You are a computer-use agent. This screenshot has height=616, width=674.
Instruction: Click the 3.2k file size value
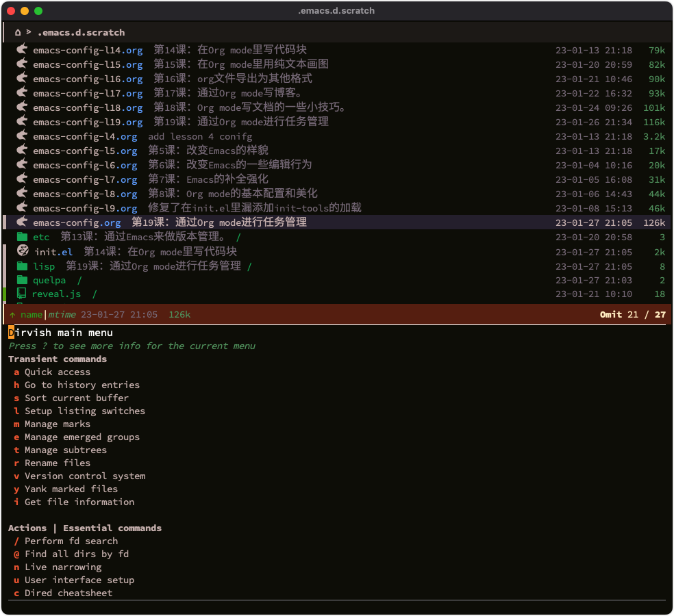coord(654,137)
